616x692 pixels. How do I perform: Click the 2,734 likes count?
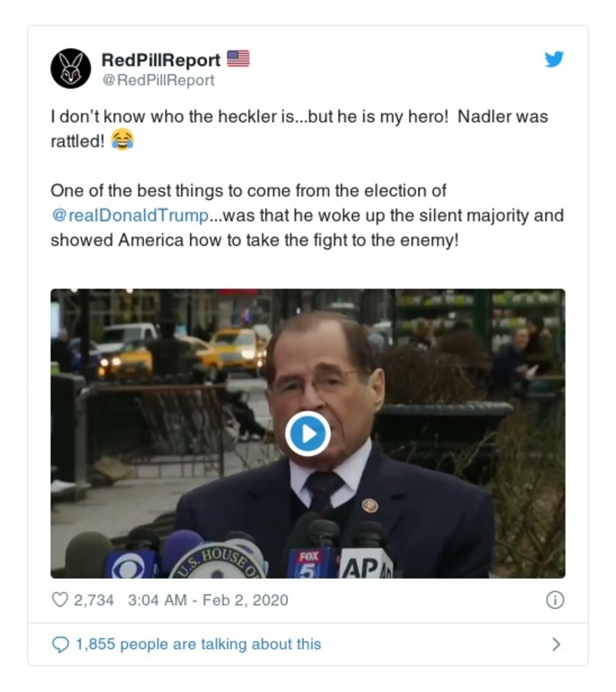[94, 600]
